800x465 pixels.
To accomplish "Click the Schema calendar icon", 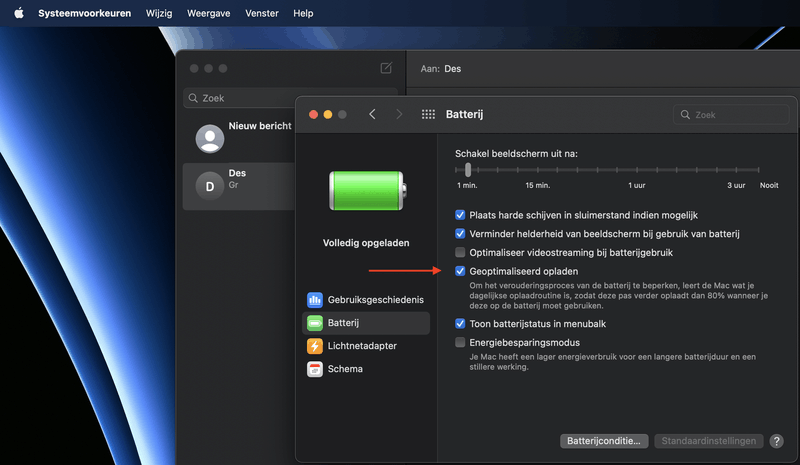I will click(x=315, y=369).
